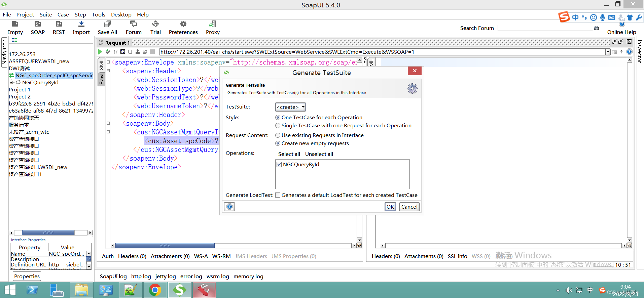The image size is (644, 298).
Task: Click the volume speaker tray icon
Action: (x=569, y=290)
